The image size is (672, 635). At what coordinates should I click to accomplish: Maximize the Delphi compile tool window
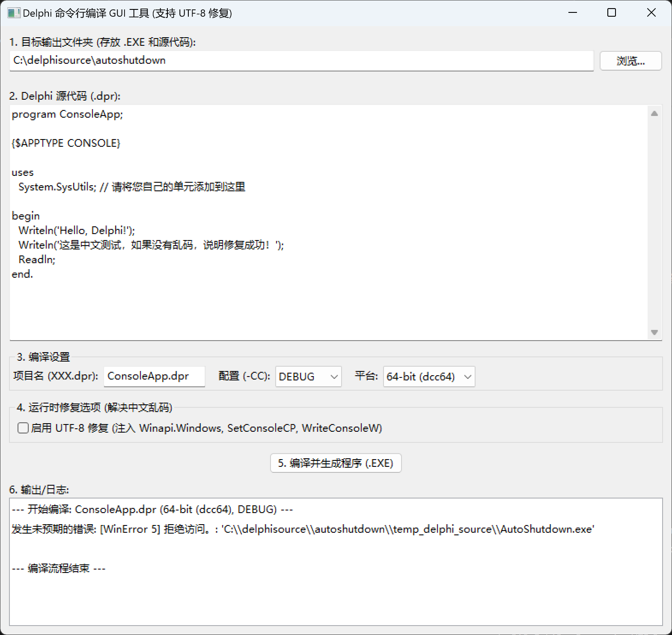point(612,13)
